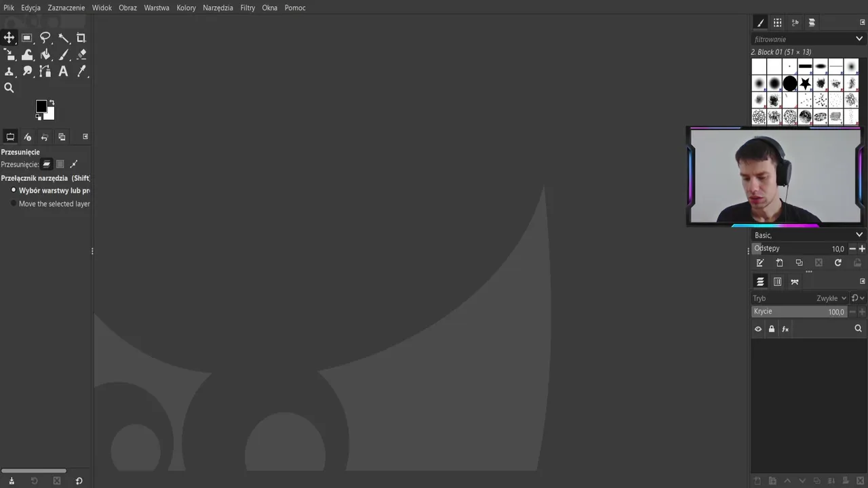Open the Device Status tab

pyautogui.click(x=28, y=137)
